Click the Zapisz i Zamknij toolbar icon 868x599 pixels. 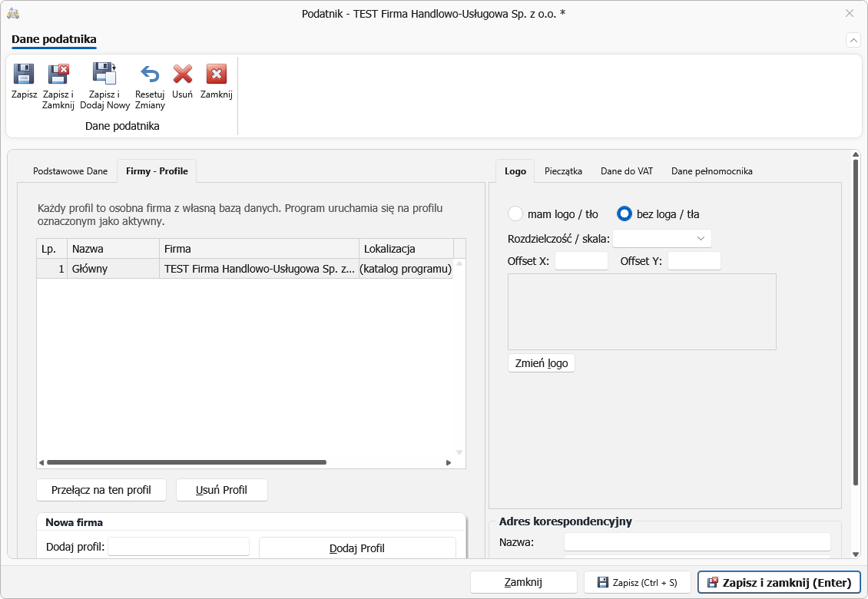[58, 74]
